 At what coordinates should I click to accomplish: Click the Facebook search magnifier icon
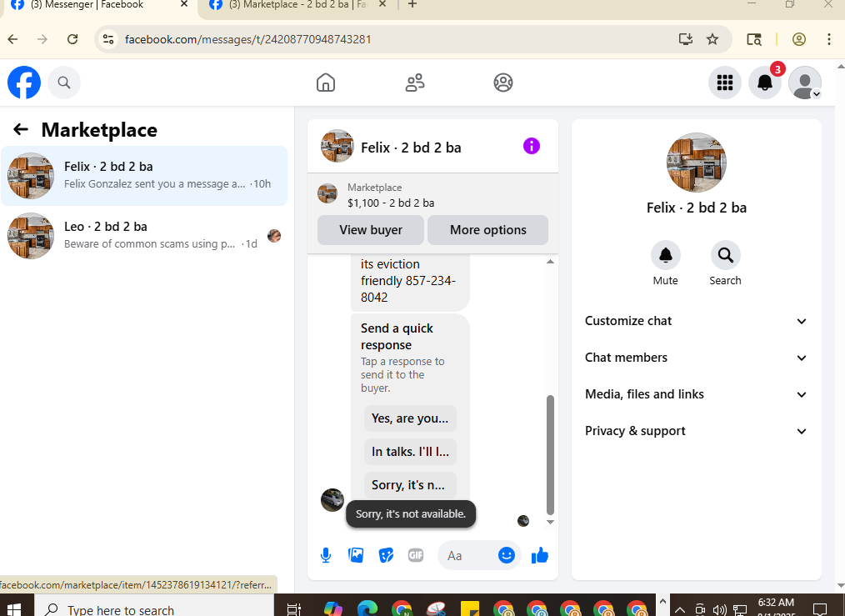[x=64, y=83]
